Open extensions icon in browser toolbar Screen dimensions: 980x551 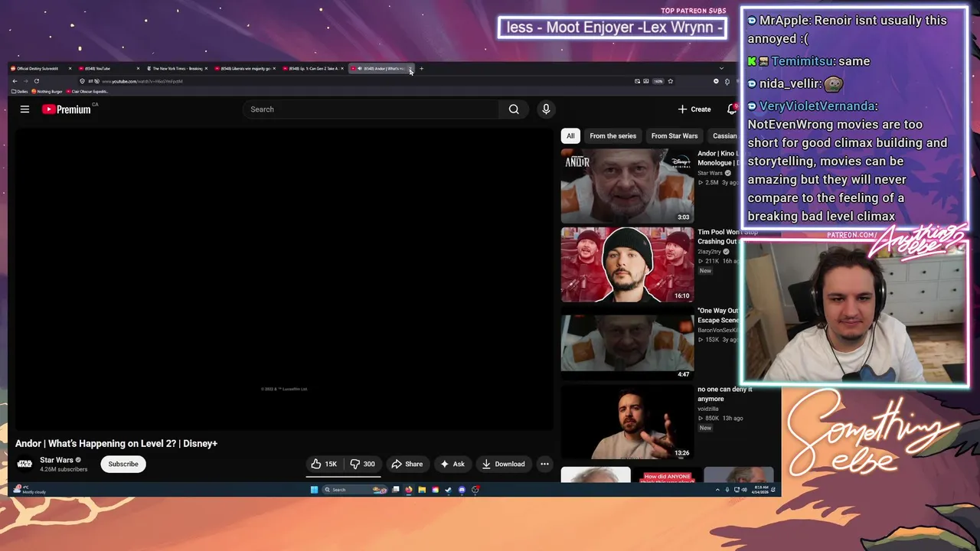727,81
